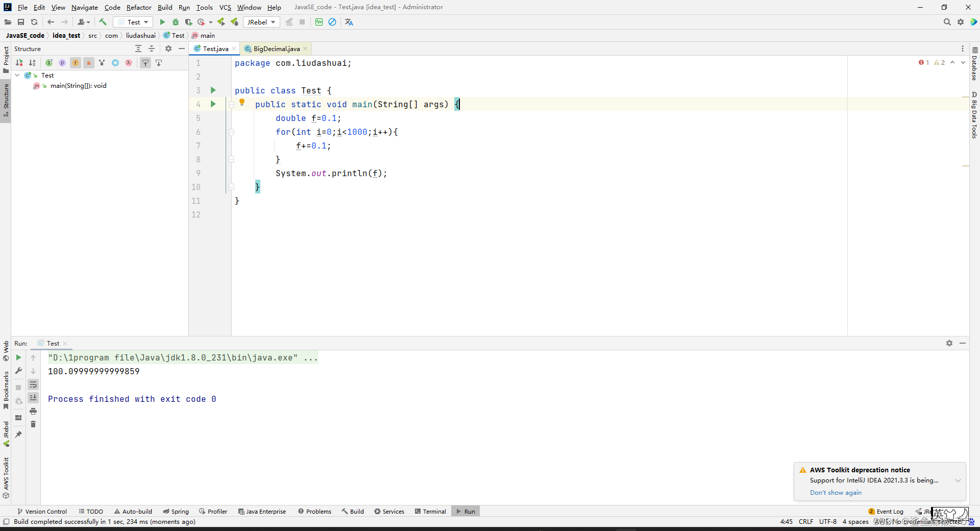This screenshot has width=980, height=531.
Task: Click the '4 spaces' indent widget
Action: tap(855, 521)
